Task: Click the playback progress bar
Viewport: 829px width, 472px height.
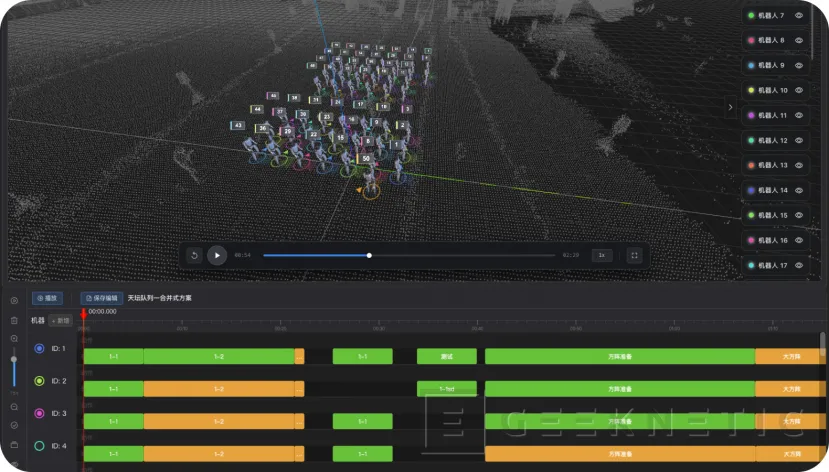Action: tap(409, 255)
